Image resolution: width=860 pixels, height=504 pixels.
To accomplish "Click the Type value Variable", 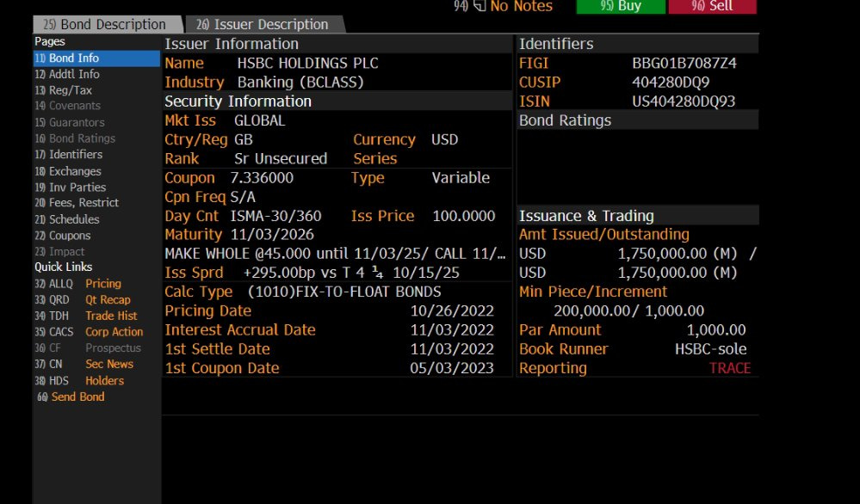I will click(461, 178).
